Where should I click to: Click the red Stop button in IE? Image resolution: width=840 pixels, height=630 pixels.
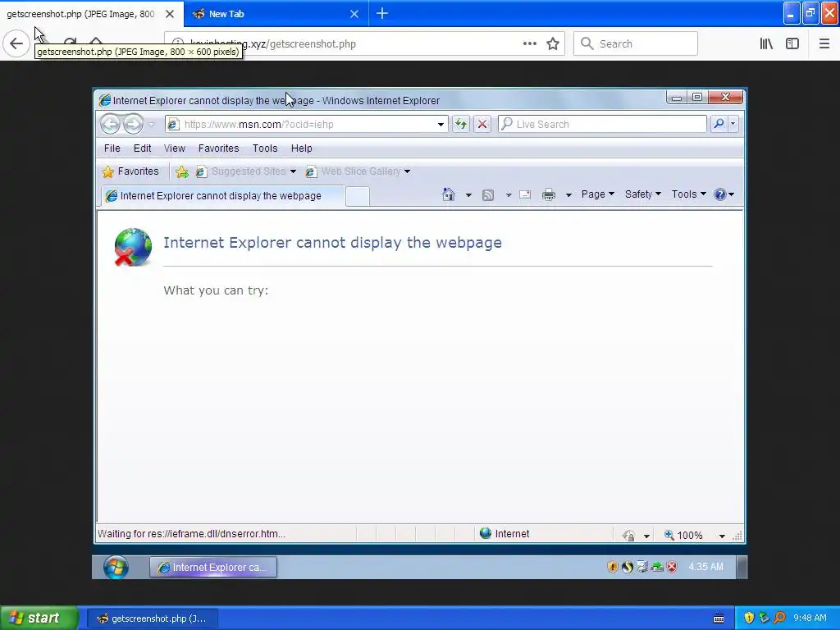point(482,125)
